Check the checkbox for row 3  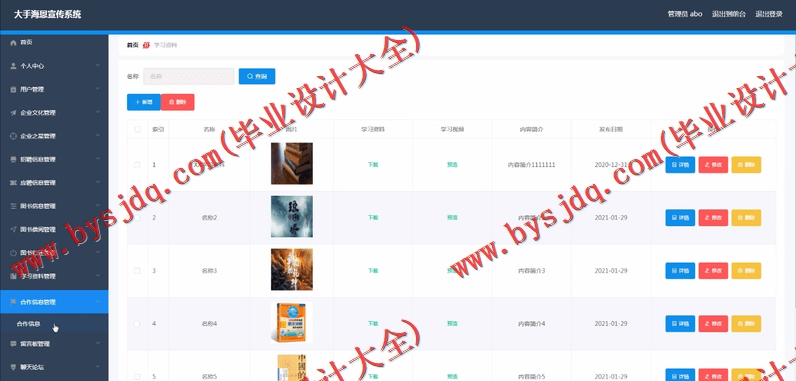tap(137, 271)
